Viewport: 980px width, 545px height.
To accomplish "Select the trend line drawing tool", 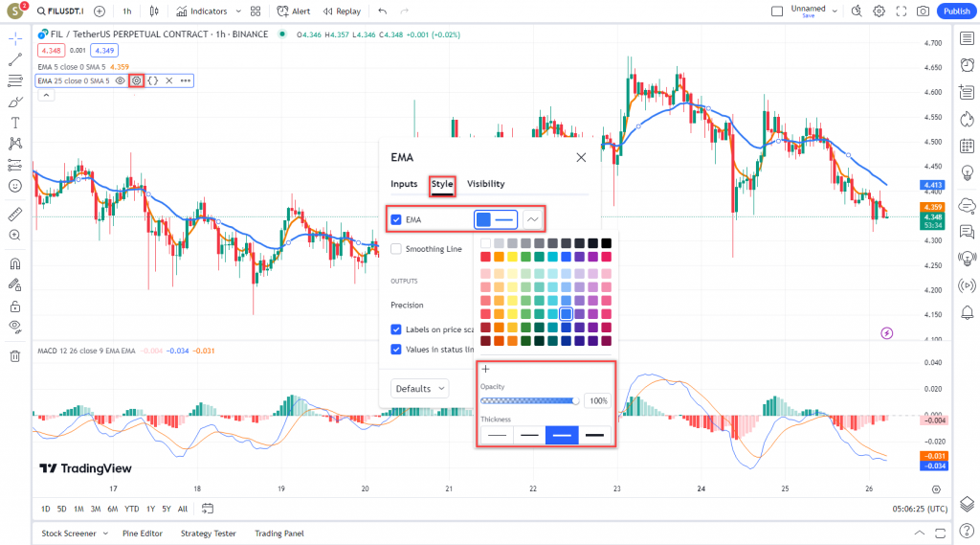I will [15, 59].
